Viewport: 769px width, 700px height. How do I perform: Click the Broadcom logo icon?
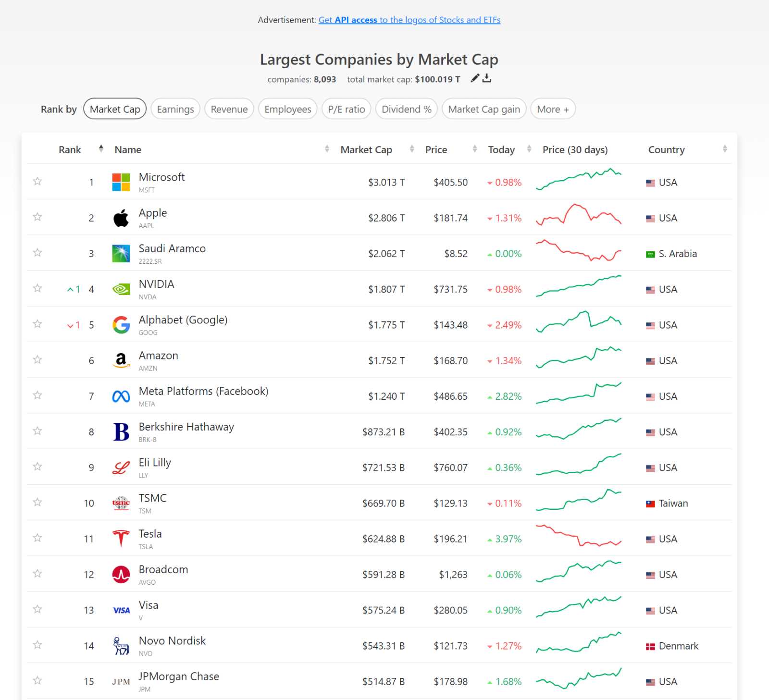point(121,575)
